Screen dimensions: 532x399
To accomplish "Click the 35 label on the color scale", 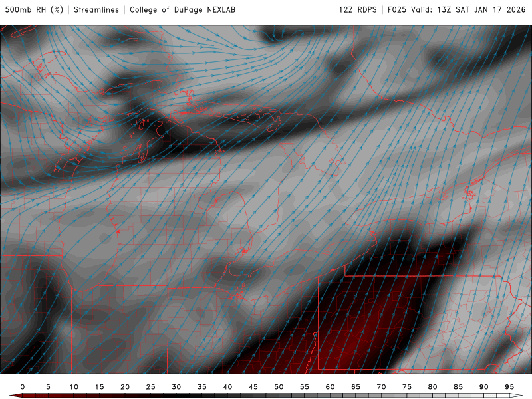I will click(202, 387).
